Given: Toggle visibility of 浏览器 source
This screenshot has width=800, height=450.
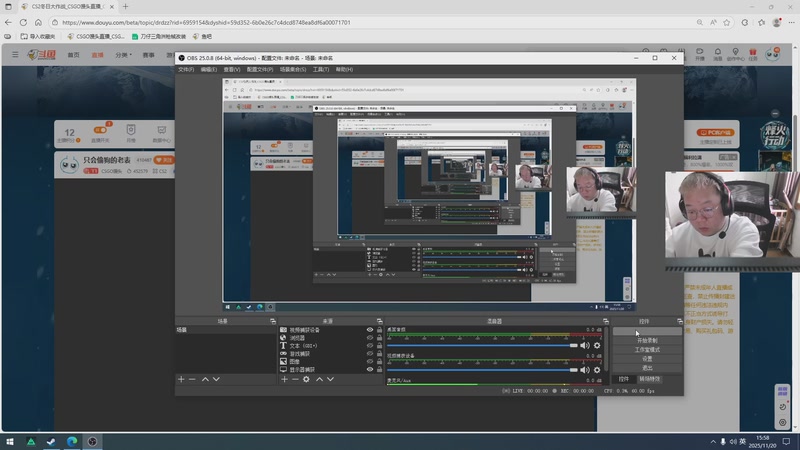Looking at the screenshot, I should click(370, 338).
